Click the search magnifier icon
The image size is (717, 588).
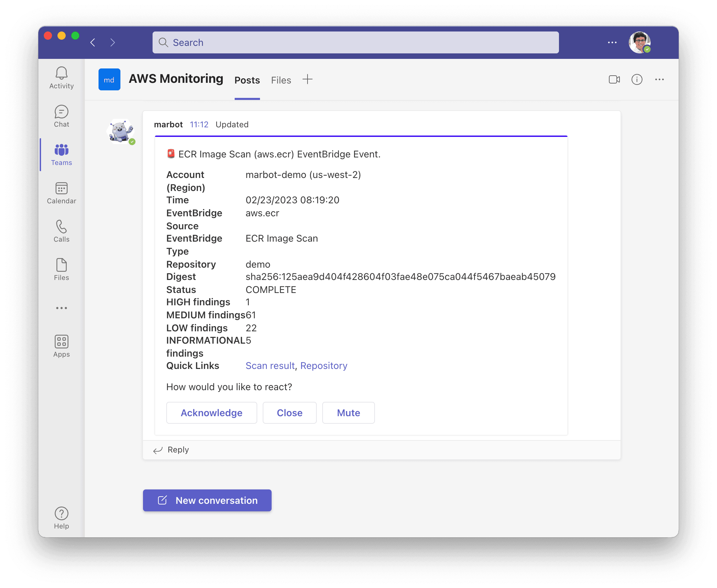(164, 42)
